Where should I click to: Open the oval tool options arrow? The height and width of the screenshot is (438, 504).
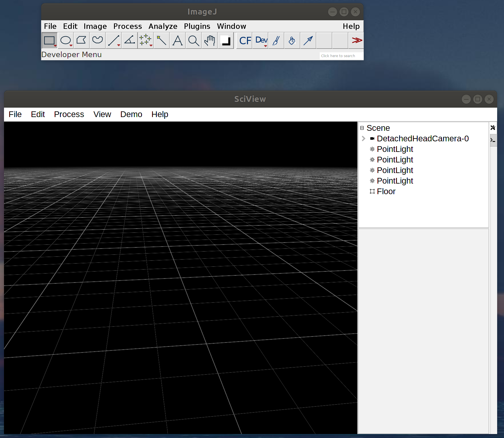pyautogui.click(x=71, y=46)
